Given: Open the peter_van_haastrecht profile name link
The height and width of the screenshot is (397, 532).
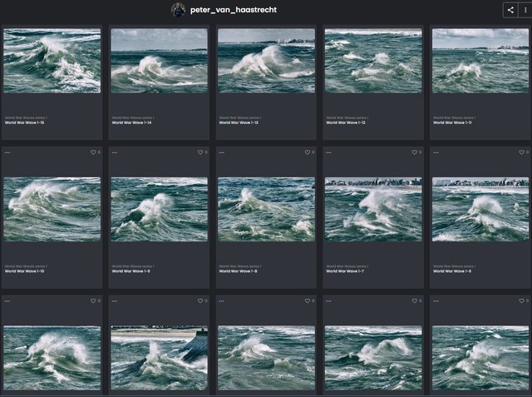Looking at the screenshot, I should coord(234,10).
